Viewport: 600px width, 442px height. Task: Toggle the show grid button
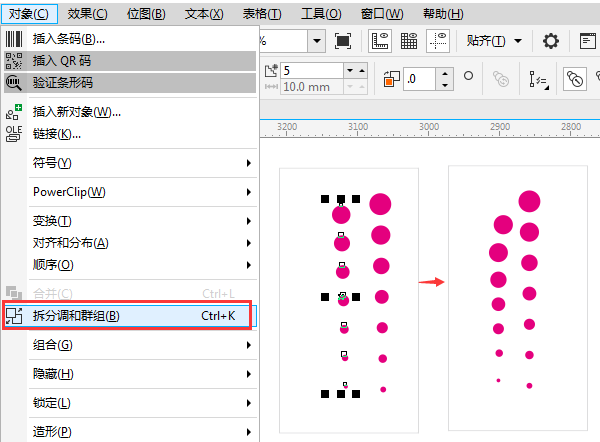click(x=409, y=41)
